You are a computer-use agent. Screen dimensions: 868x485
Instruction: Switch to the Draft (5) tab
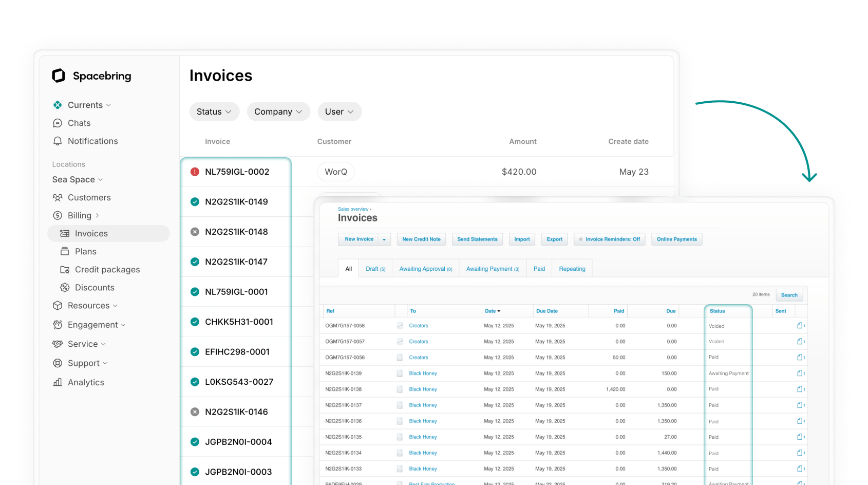[375, 269]
